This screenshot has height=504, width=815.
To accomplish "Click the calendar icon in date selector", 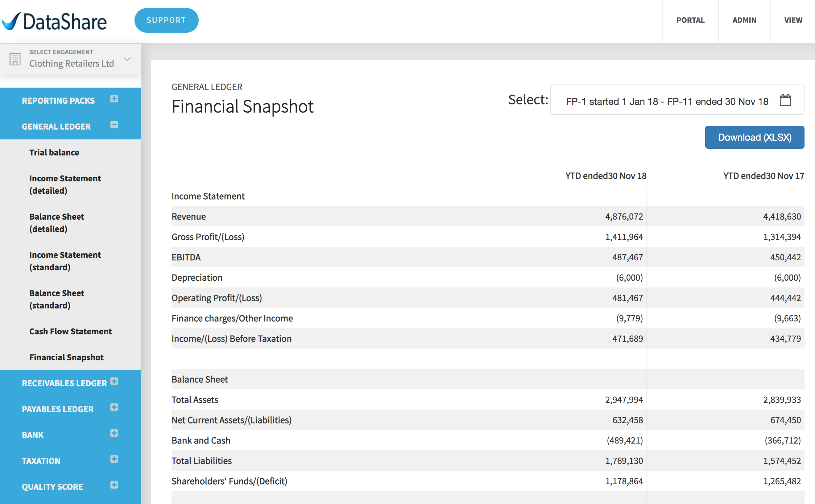I will (x=785, y=100).
